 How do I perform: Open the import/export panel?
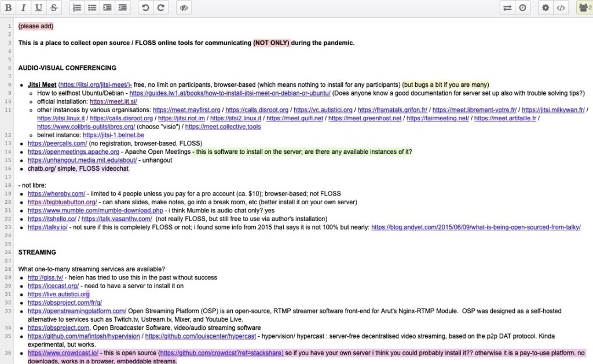coord(507,8)
